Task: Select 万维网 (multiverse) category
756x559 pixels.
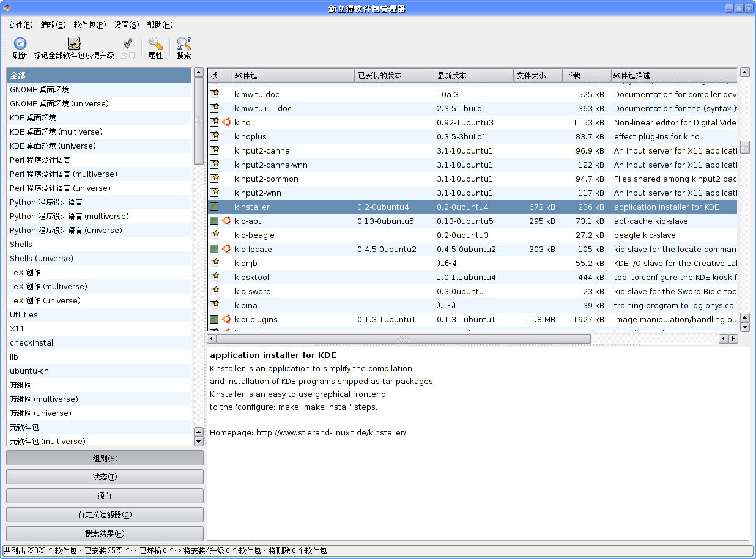Action: [99, 399]
